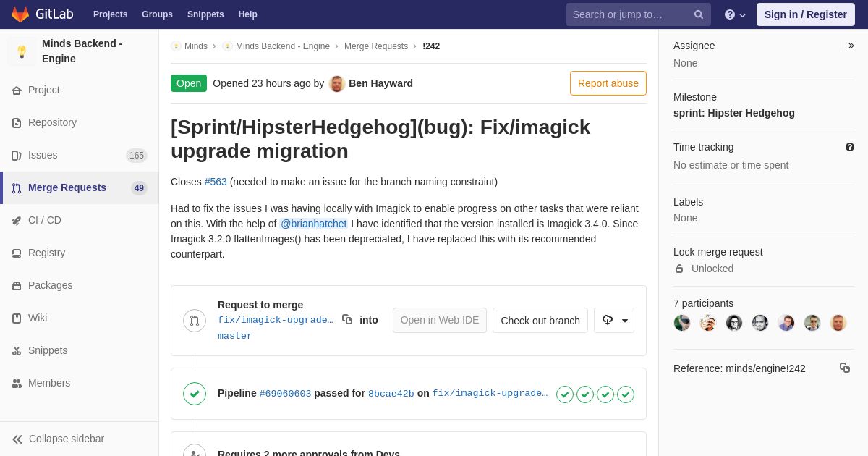Click the merge request branch icon

[x=195, y=321]
